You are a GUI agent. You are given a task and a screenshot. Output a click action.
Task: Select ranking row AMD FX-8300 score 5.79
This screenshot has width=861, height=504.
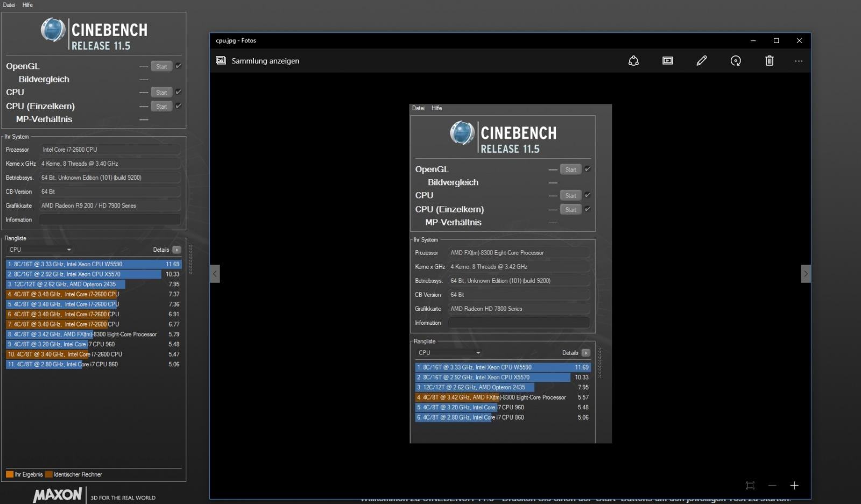pyautogui.click(x=94, y=335)
